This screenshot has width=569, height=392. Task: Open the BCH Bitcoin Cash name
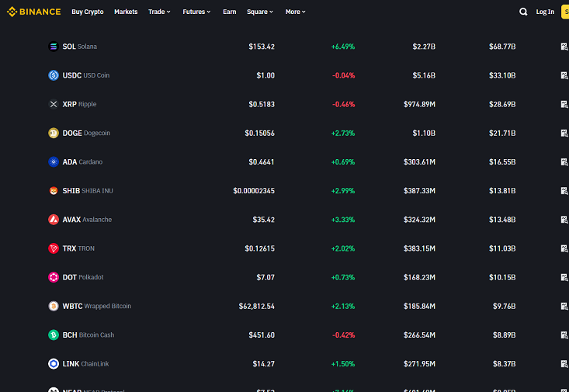(x=88, y=335)
